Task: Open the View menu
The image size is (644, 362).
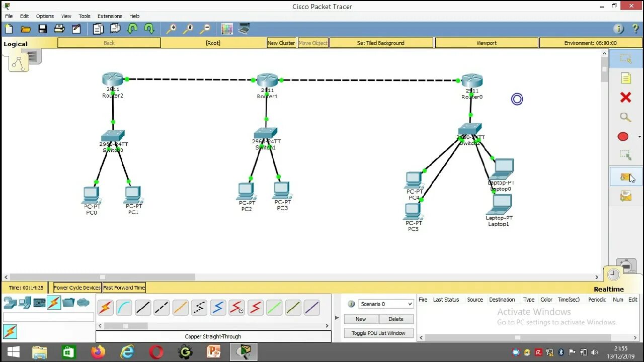Action: [x=66, y=16]
